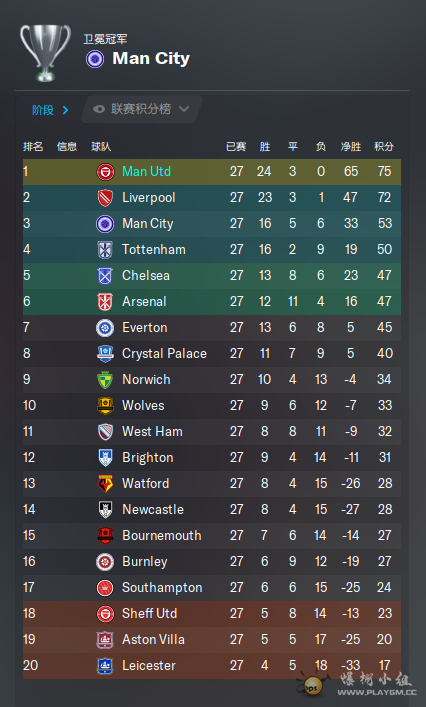Click the chevron arrow next to 联赛积分榜
The width and height of the screenshot is (426, 707).
(x=183, y=109)
